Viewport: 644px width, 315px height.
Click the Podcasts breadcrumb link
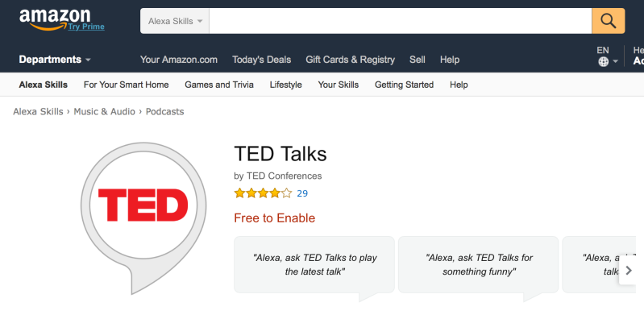click(164, 112)
